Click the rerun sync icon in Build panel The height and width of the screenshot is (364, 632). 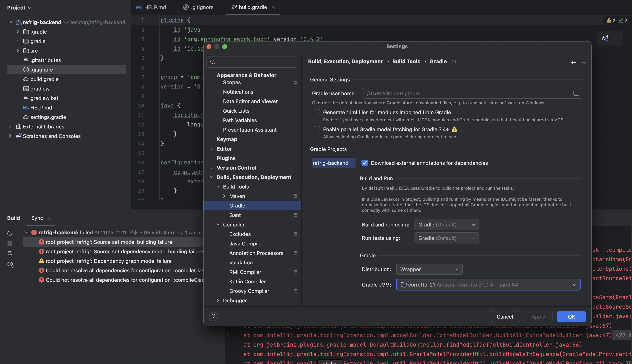pos(10,233)
